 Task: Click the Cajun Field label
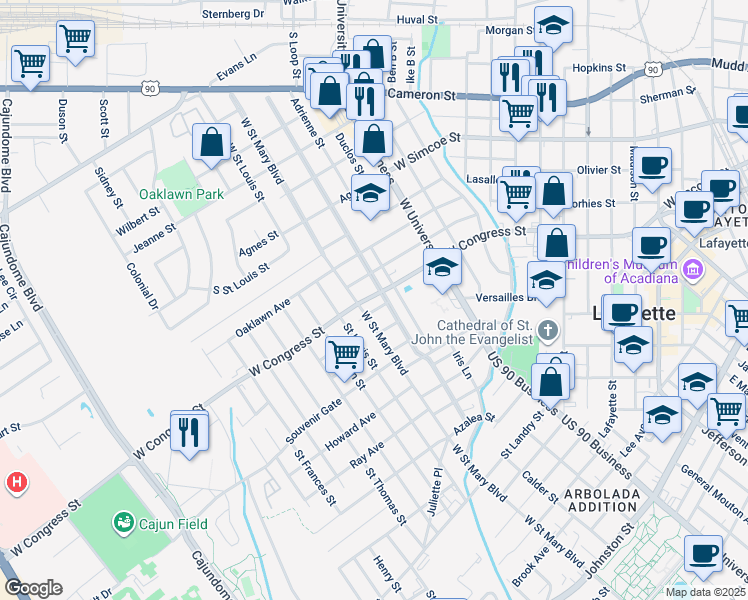tap(173, 524)
